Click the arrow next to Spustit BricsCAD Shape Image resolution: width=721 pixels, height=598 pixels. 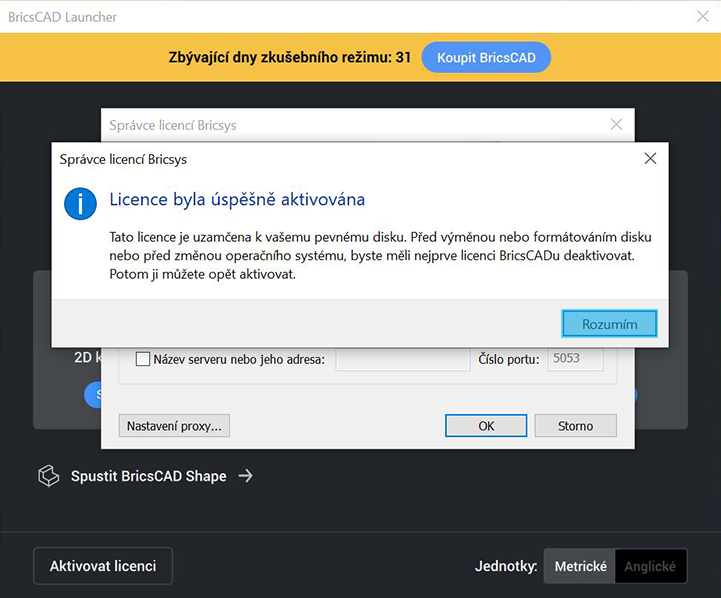(246, 476)
